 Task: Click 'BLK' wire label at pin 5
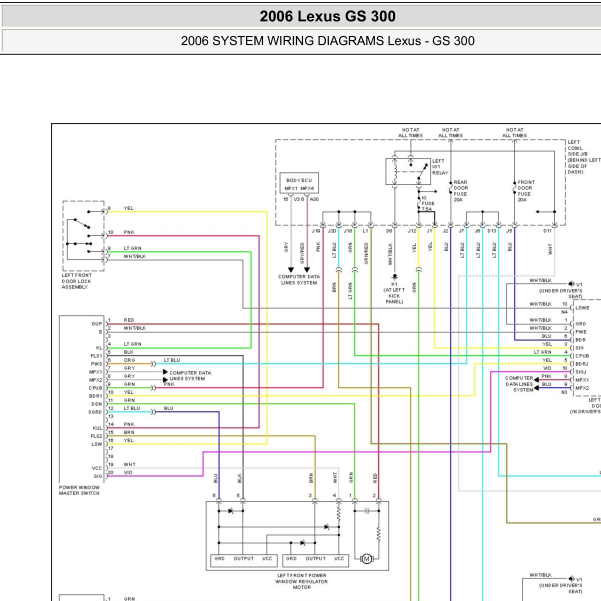pos(128,352)
